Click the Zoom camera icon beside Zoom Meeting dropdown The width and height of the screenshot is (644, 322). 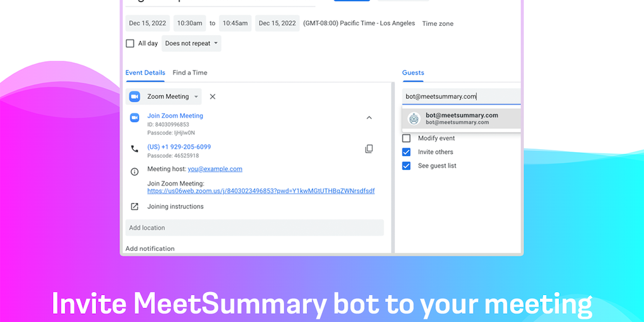click(x=135, y=96)
